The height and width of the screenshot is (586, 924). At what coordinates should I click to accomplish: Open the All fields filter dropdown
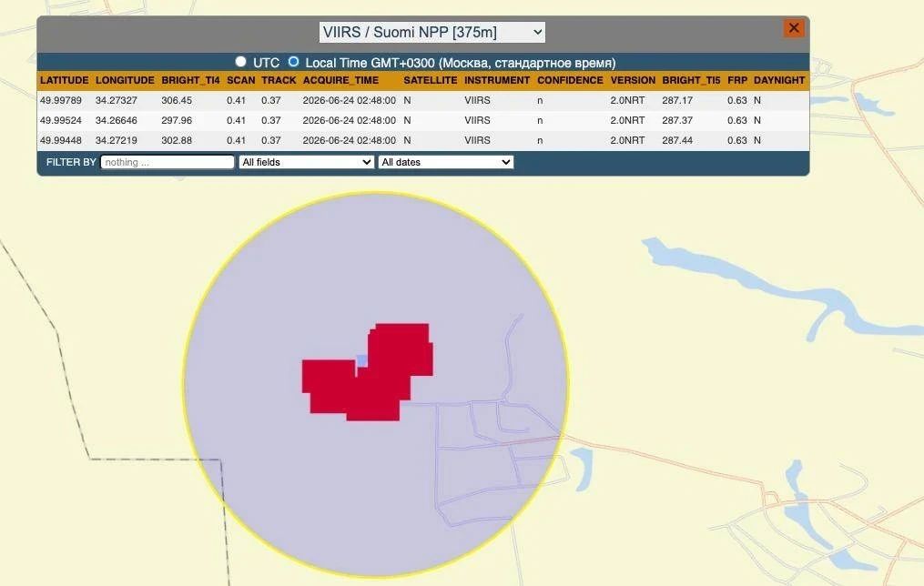(307, 162)
